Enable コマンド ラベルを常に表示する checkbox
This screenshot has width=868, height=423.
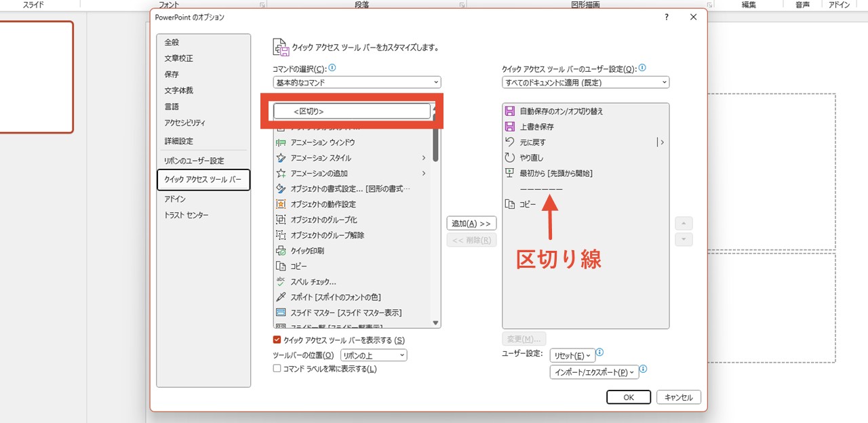pos(277,369)
